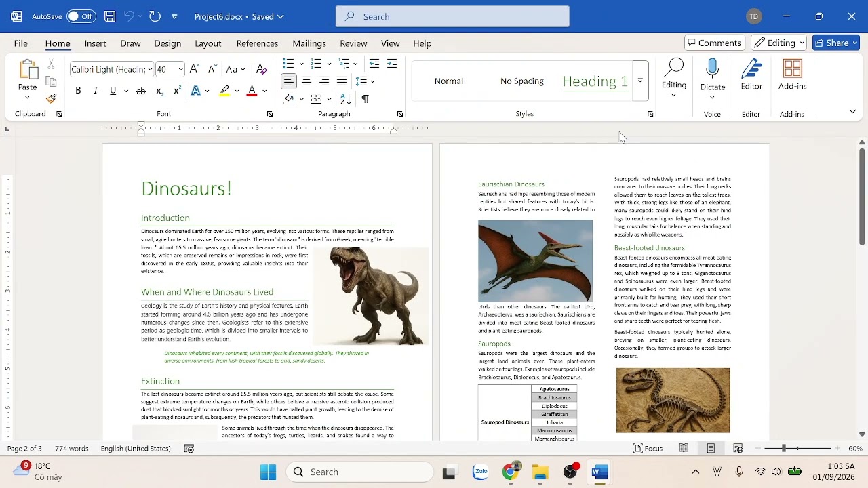The image size is (868, 488).
Task: Apply the Normal style
Action: tap(449, 81)
